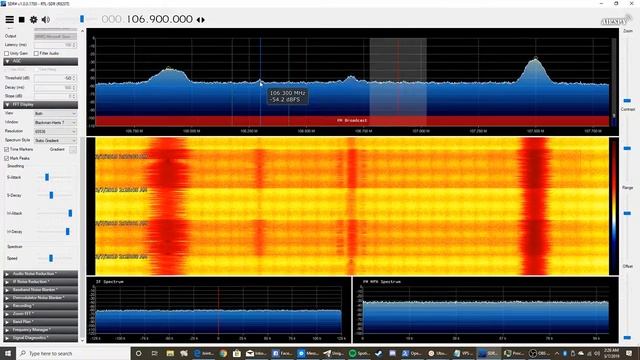Expand the Zoom FFT panel
Viewport: 640px width, 360px height.
(x=40, y=314)
